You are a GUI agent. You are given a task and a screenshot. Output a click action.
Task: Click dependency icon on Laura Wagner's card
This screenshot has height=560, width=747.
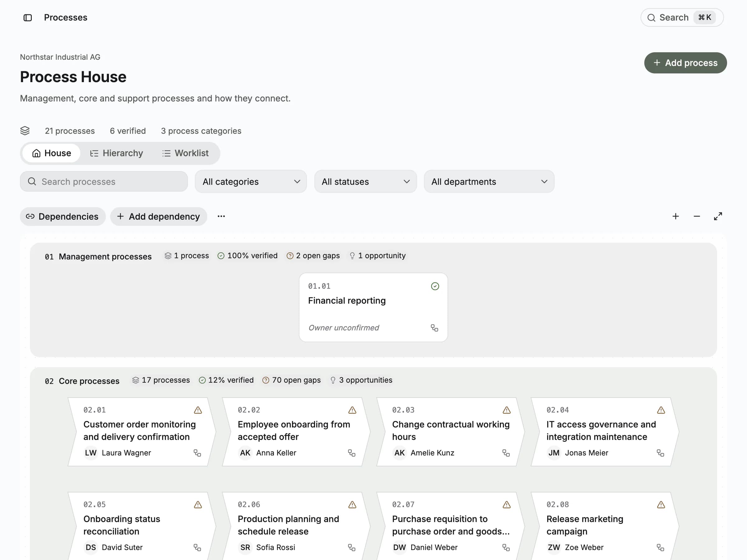coord(197,453)
